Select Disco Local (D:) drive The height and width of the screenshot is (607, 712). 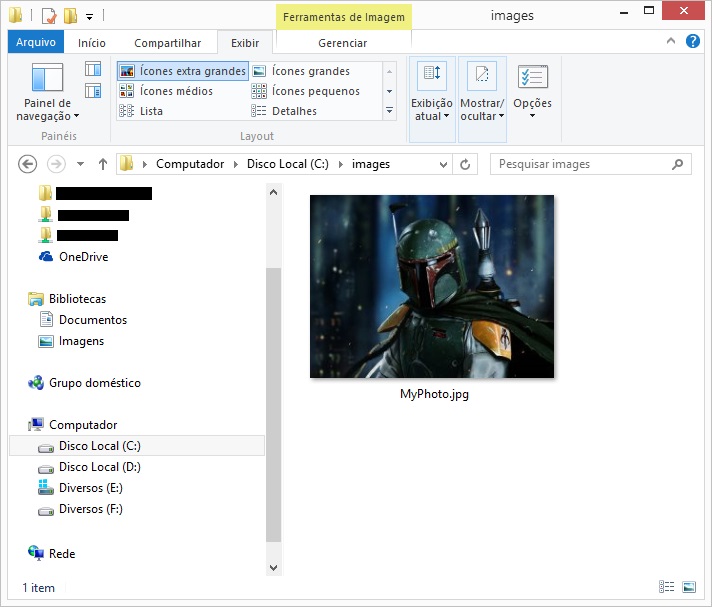pyautogui.click(x=89, y=467)
